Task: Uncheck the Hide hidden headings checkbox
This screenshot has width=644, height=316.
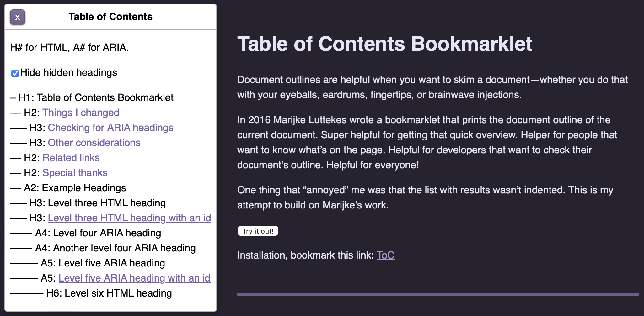Action: point(15,73)
